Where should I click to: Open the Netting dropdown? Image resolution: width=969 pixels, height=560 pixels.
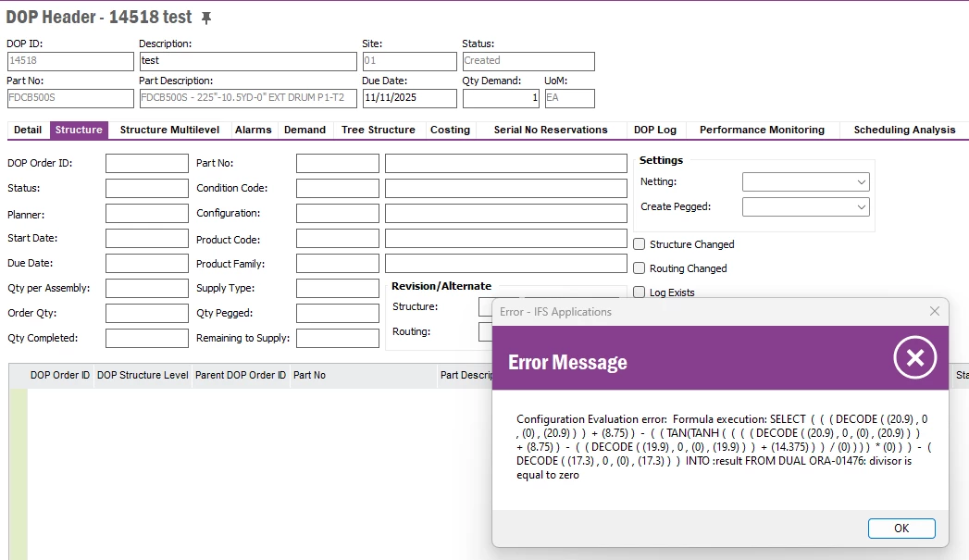805,181
